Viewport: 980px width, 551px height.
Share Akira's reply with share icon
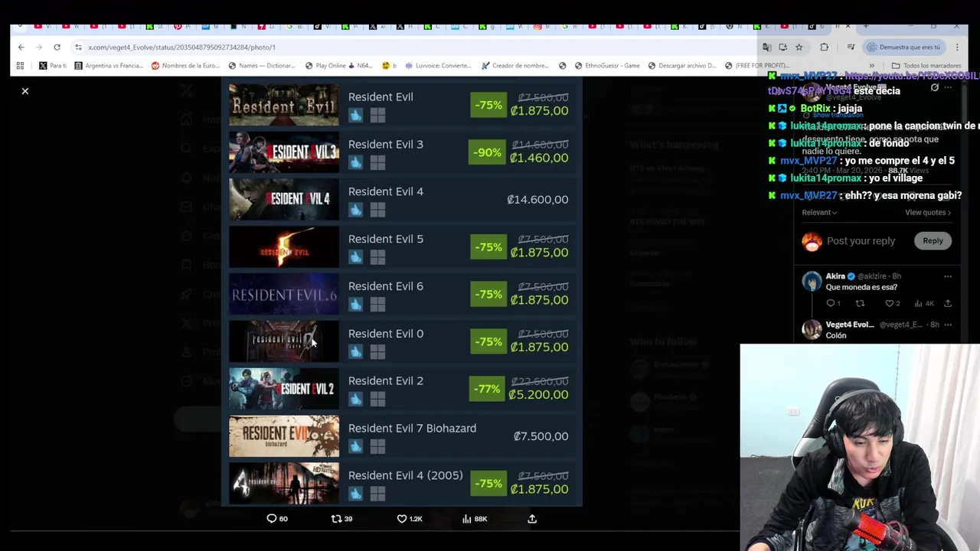(948, 304)
